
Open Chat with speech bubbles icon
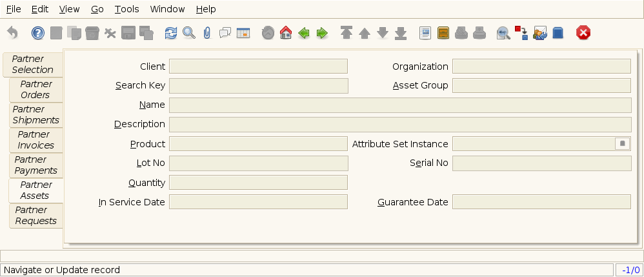click(x=225, y=33)
